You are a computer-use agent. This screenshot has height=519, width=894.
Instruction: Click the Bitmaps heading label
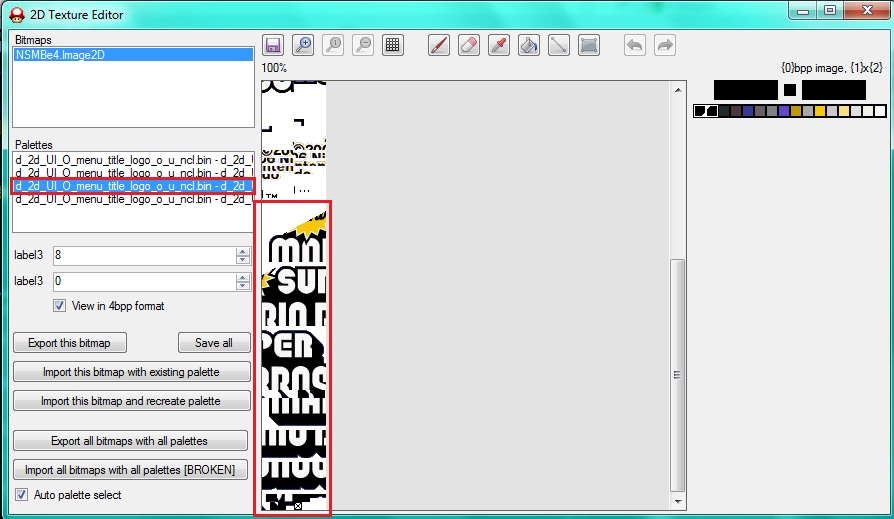click(33, 40)
